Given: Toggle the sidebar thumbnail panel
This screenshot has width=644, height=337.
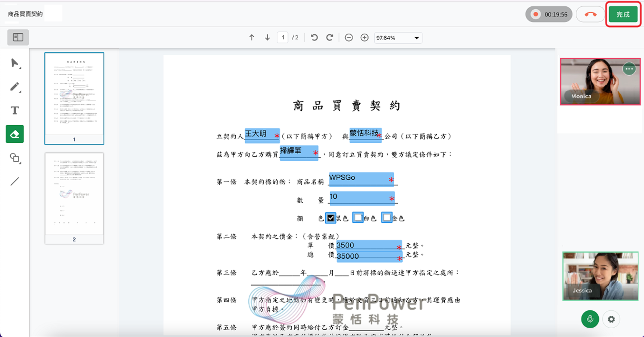Looking at the screenshot, I should pos(18,37).
